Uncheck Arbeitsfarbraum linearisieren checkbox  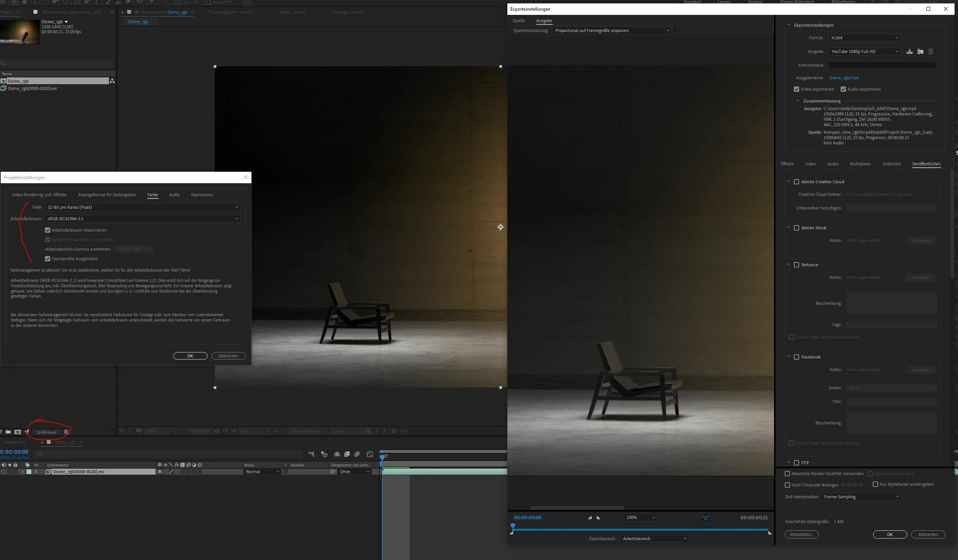pyautogui.click(x=48, y=230)
